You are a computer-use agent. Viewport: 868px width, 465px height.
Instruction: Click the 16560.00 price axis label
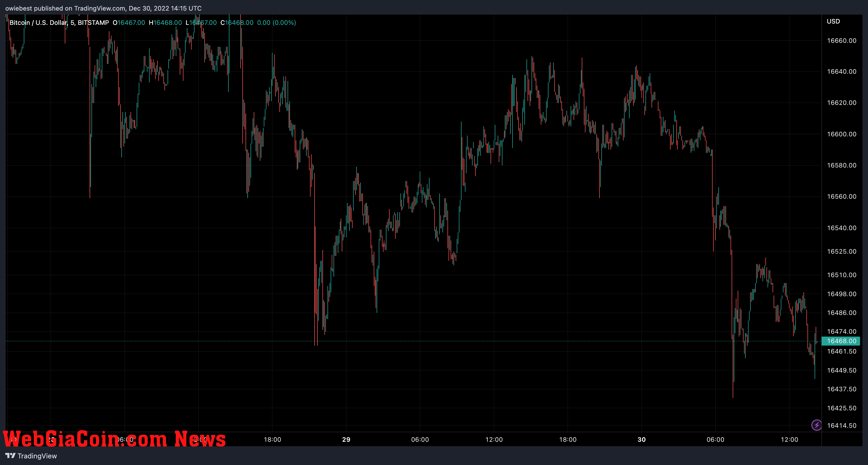click(841, 196)
